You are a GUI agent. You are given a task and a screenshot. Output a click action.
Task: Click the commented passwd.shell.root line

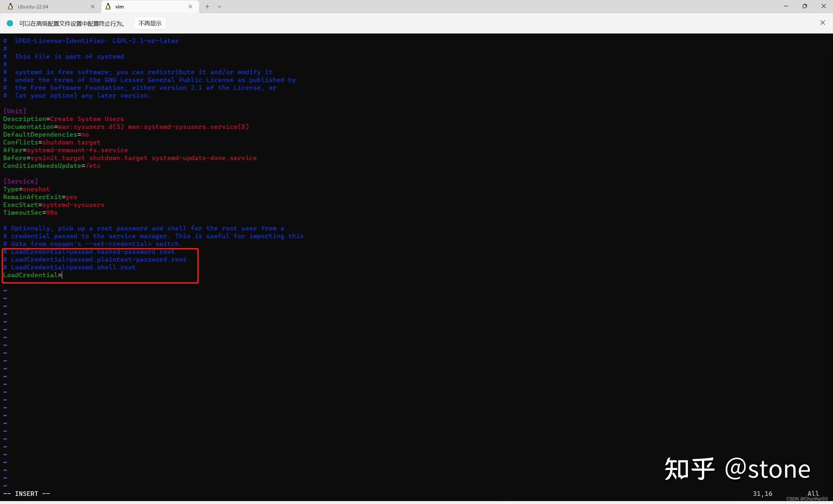[x=69, y=267]
